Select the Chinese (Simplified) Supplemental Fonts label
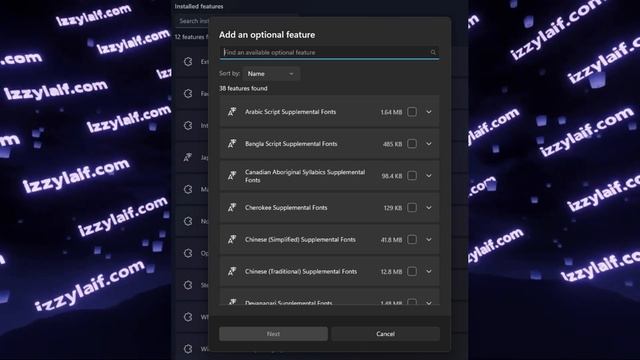This screenshot has height=360, width=640. click(300, 239)
